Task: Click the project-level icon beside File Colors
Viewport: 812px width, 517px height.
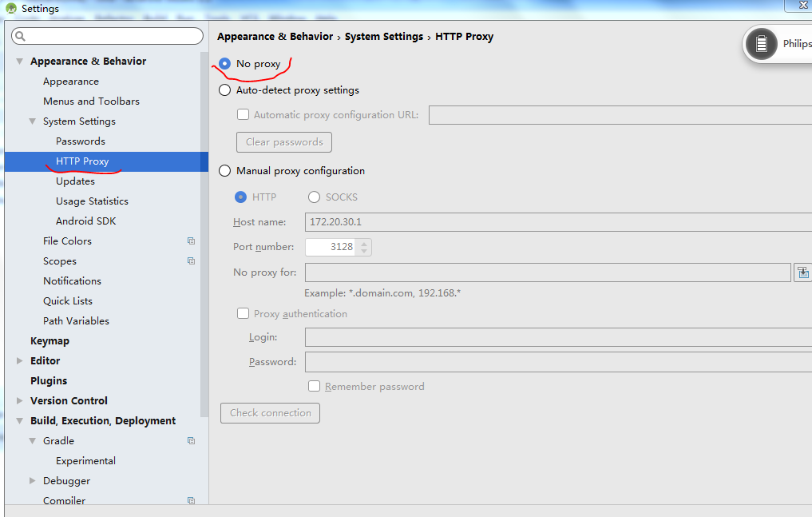Action: tap(191, 241)
